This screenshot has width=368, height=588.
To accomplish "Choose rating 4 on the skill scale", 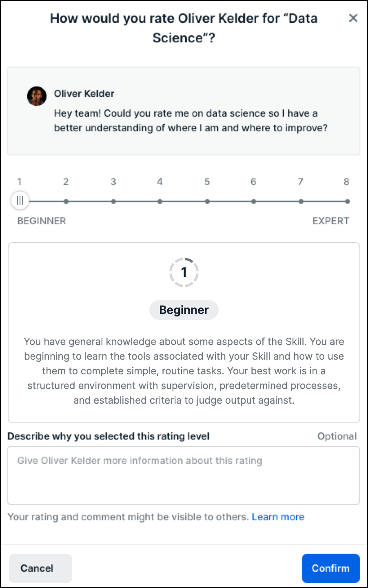I will click(x=160, y=201).
